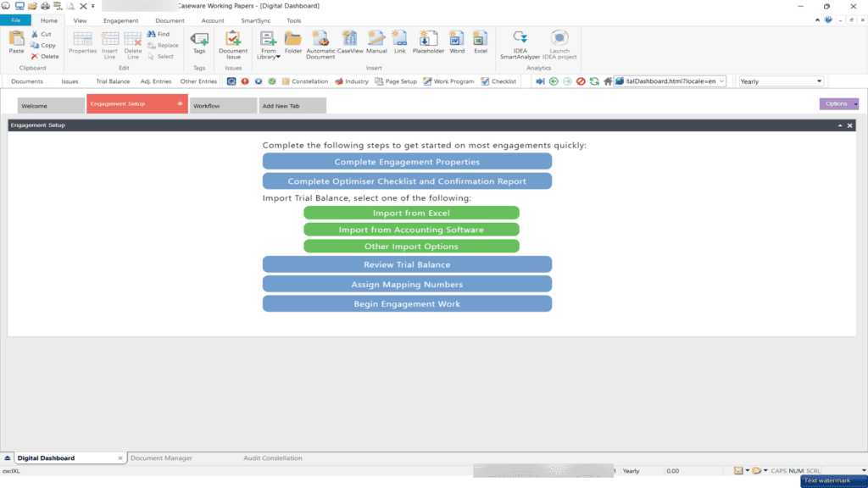Viewport: 868px width, 488px height.
Task: Insert a new Folder
Action: 292,42
